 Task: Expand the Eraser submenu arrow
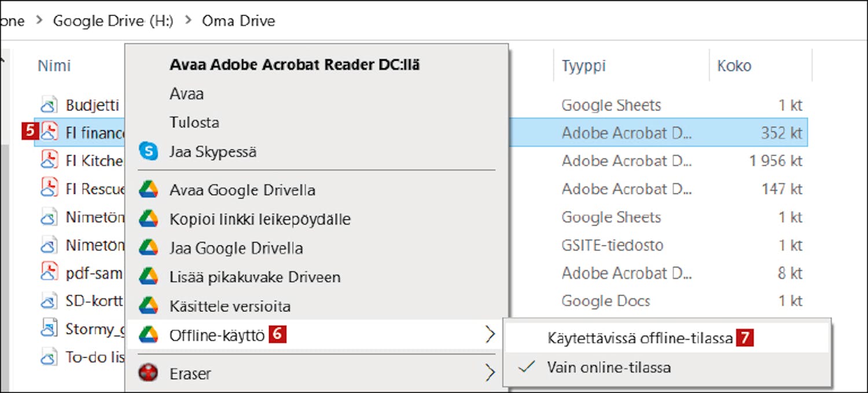490,373
